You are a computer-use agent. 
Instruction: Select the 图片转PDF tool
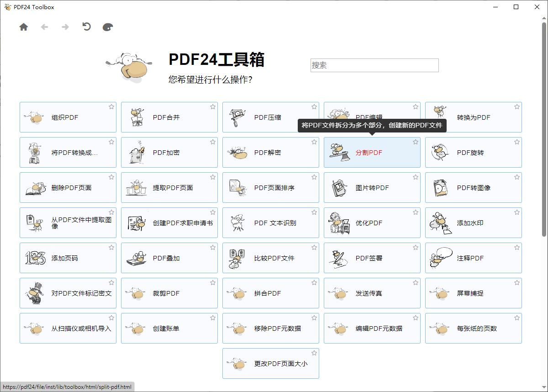click(x=372, y=187)
